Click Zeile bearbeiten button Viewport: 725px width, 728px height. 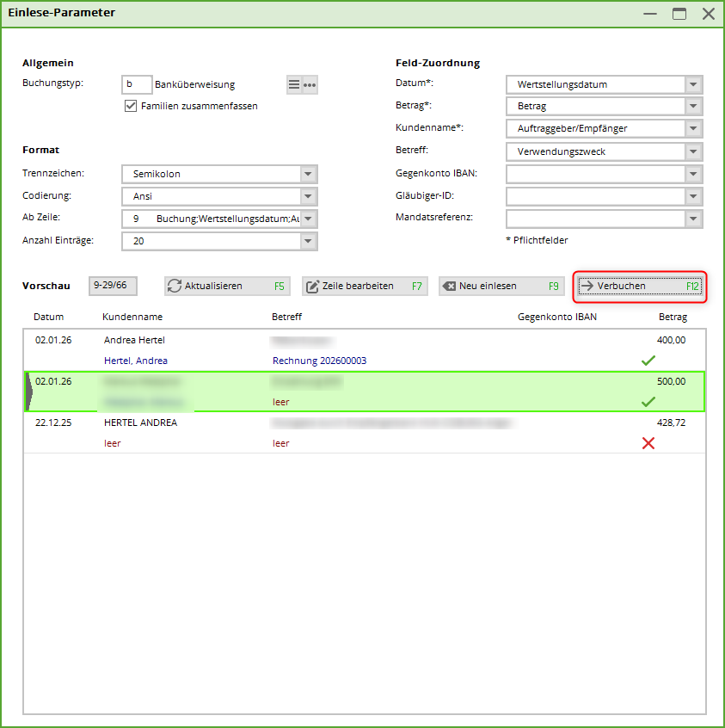365,286
